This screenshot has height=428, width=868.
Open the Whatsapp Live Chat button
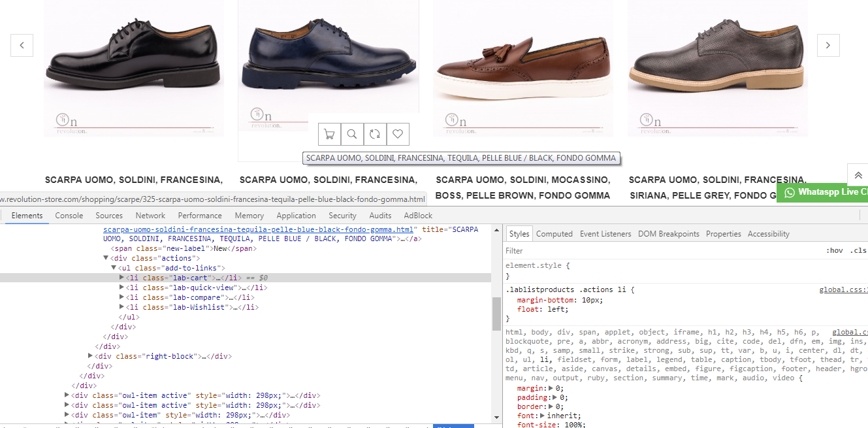pyautogui.click(x=822, y=192)
